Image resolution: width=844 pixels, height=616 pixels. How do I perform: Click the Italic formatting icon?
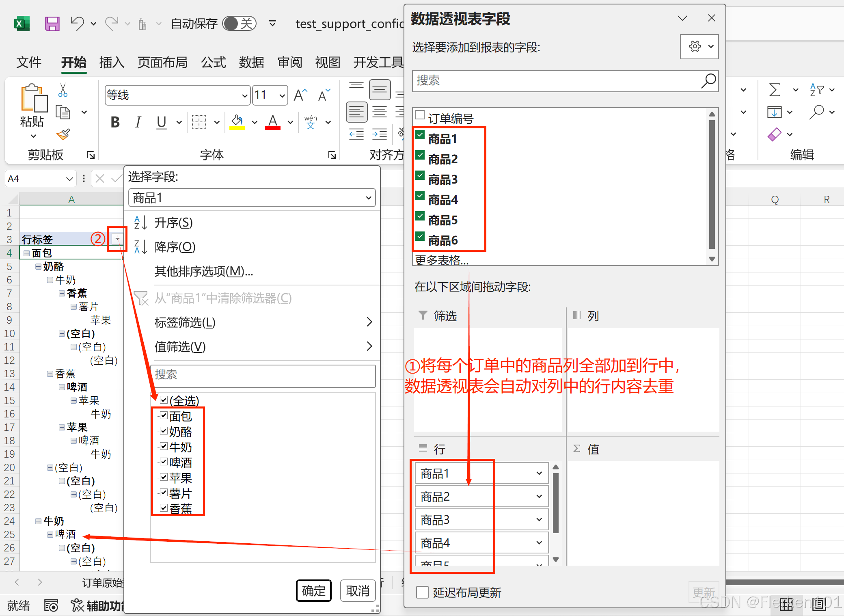pyautogui.click(x=138, y=122)
